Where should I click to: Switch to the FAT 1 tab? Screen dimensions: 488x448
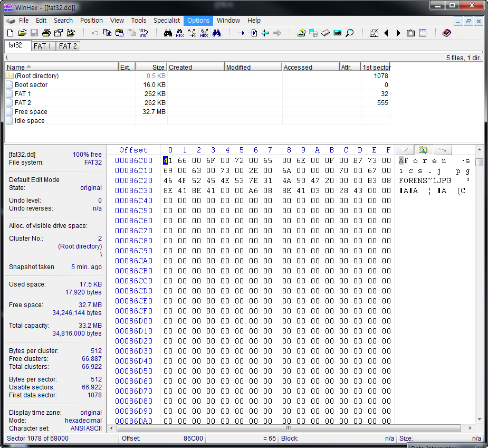(x=43, y=46)
